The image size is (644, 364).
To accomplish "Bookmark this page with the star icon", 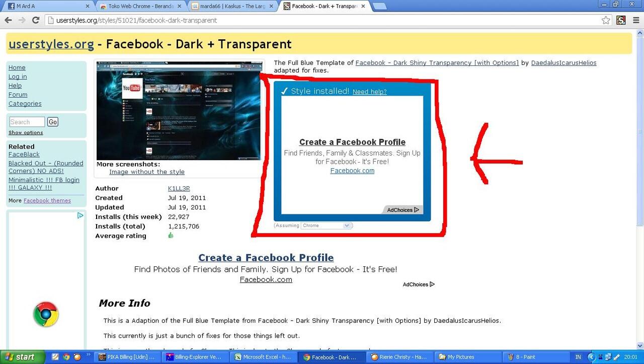I will (x=606, y=20).
